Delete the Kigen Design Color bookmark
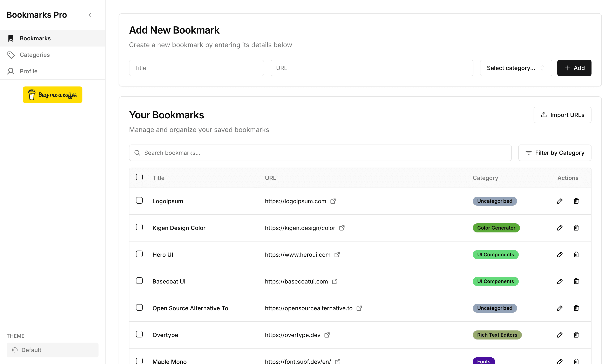 click(576, 228)
